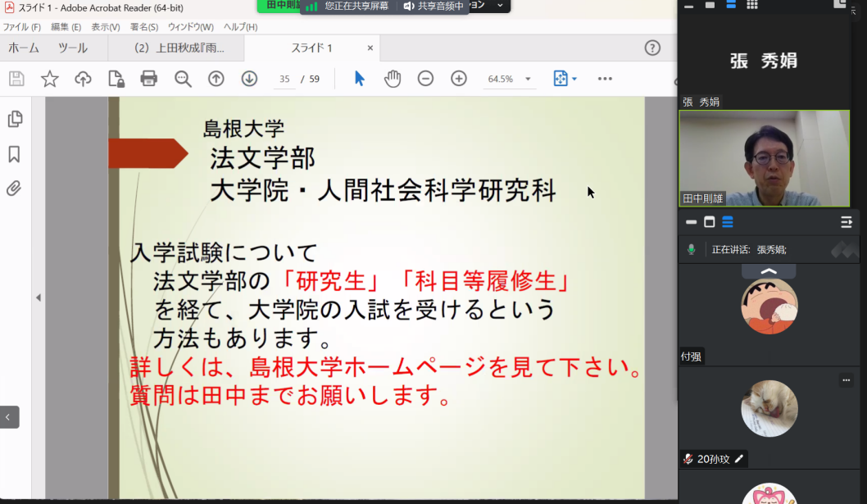
Task: Expand the left navigation pane arrow
Action: [x=38, y=297]
